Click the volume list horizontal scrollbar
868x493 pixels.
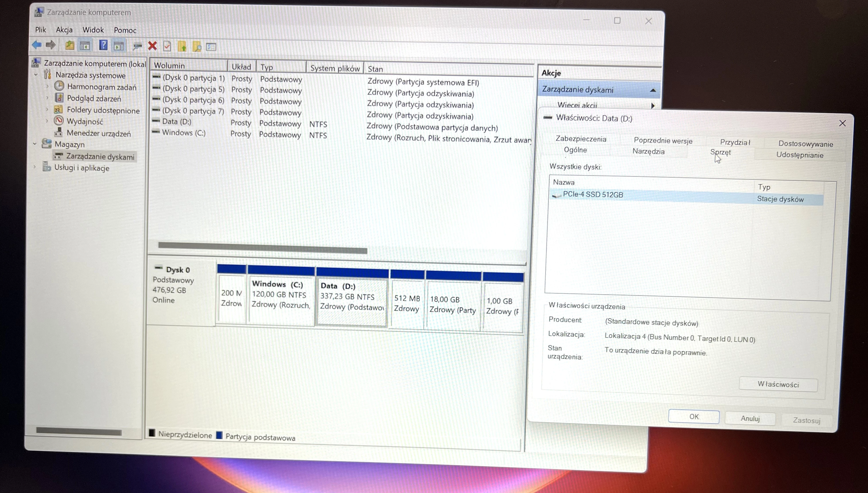click(263, 248)
